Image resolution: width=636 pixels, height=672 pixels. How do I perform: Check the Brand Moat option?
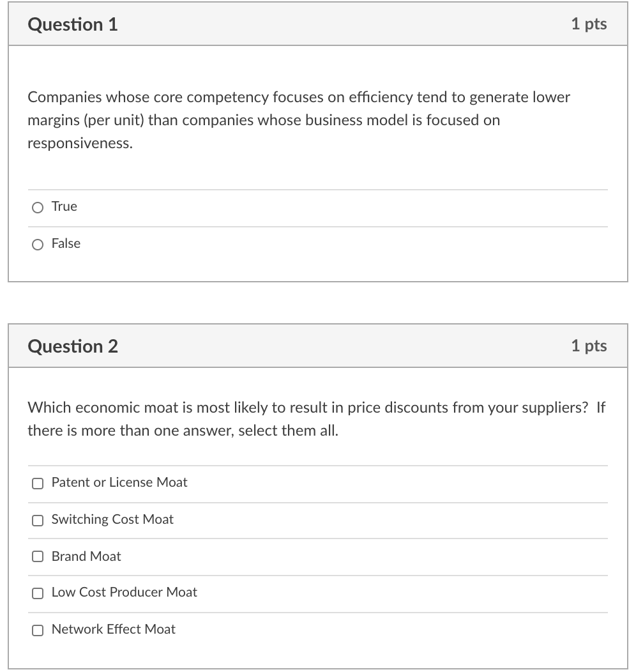tap(38, 557)
